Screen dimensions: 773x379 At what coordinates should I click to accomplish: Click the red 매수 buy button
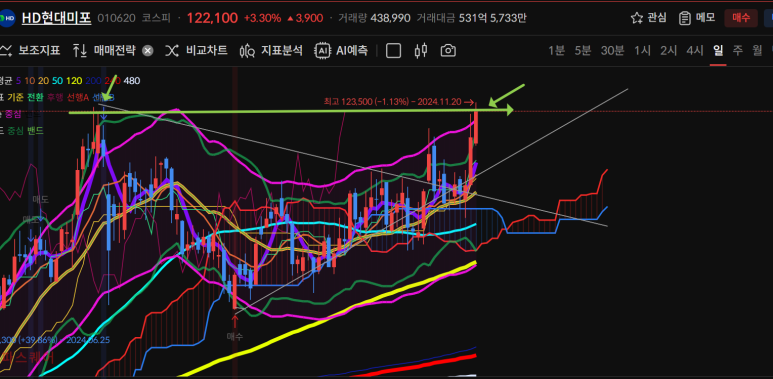click(741, 18)
